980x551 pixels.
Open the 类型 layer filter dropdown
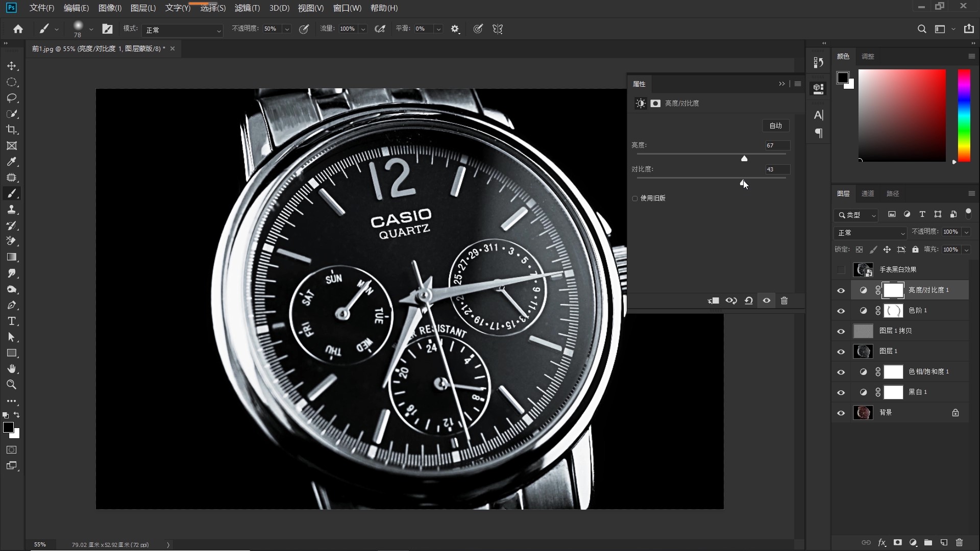point(857,215)
